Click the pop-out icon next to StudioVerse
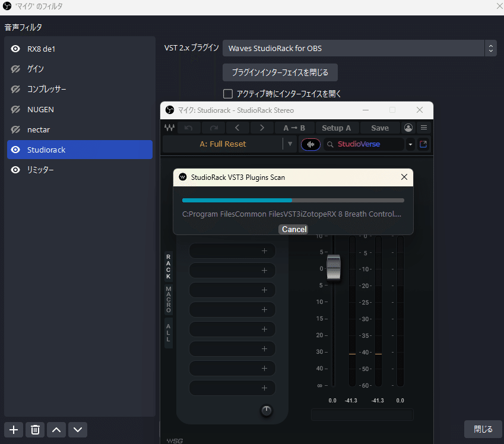Screen dimensions: 504x444 coord(423,144)
